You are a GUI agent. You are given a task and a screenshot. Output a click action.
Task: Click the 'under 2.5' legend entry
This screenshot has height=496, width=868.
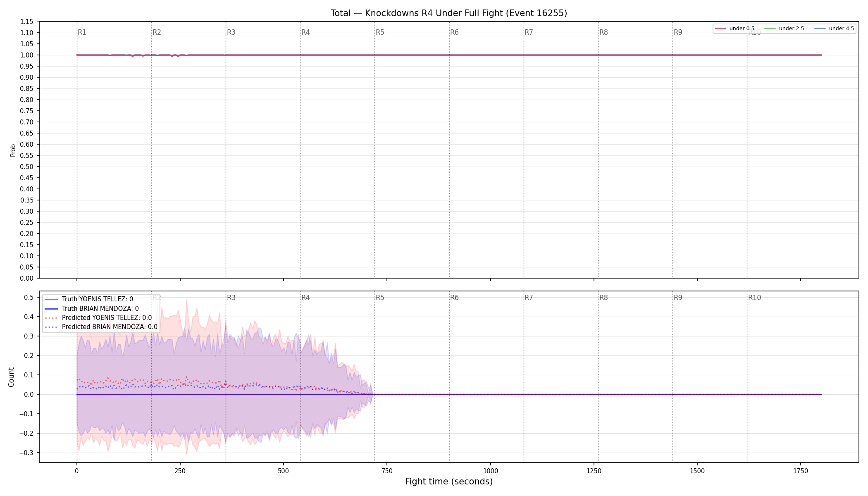tap(784, 29)
